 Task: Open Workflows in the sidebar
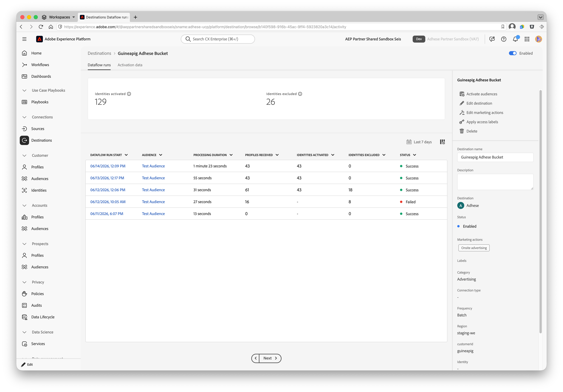point(40,65)
